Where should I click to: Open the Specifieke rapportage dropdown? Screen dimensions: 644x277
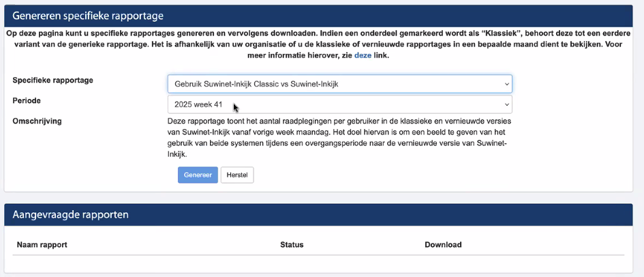[x=339, y=84]
